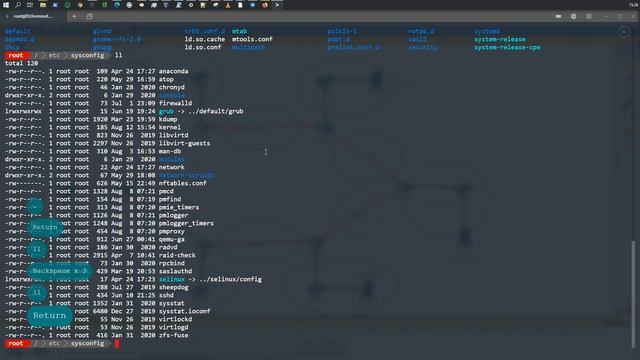Click the mtab entry at top
Screen dimensions: 640x360
[x=239, y=31]
